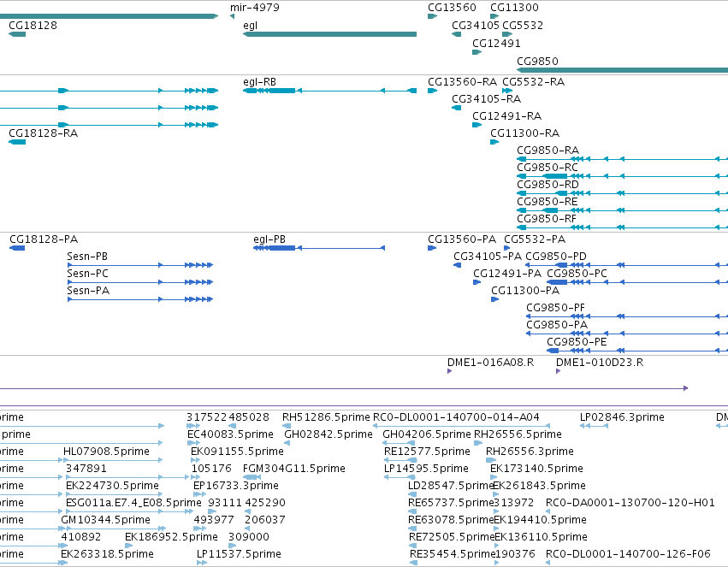728x567 pixels.
Task: Select the LP14595.5prime EST label
Action: 426,469
